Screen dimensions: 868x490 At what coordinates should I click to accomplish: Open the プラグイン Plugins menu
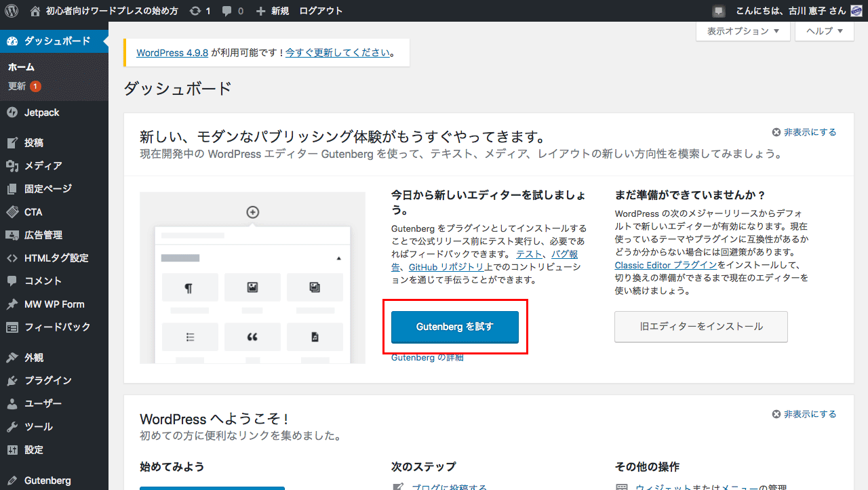pyautogui.click(x=48, y=381)
